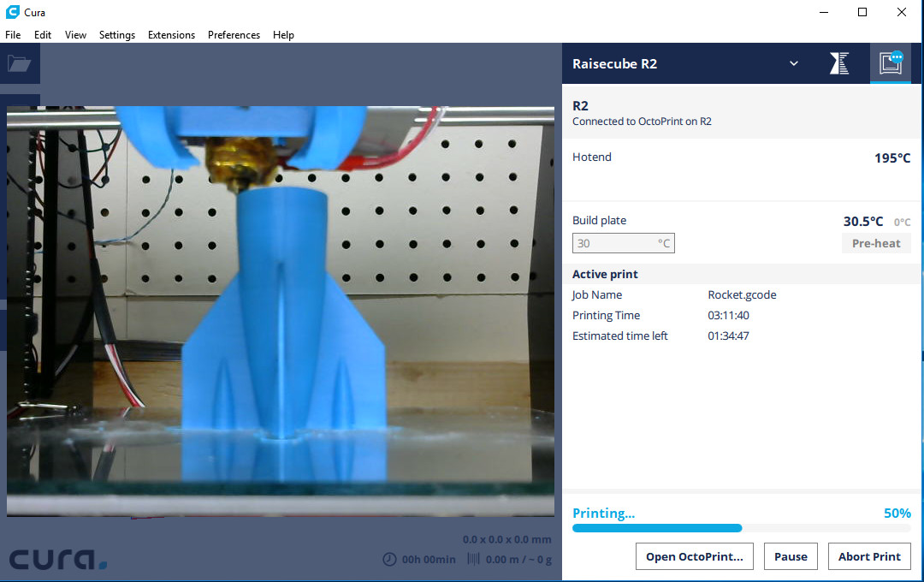The image size is (924, 582).
Task: Click the build plate 30.5°C reading
Action: 862,221
